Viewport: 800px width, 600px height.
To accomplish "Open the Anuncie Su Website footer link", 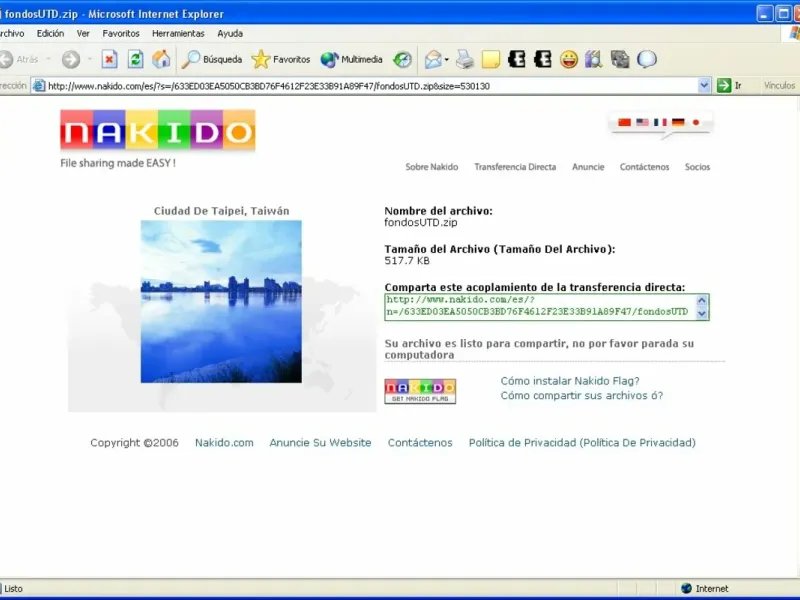I will point(320,443).
